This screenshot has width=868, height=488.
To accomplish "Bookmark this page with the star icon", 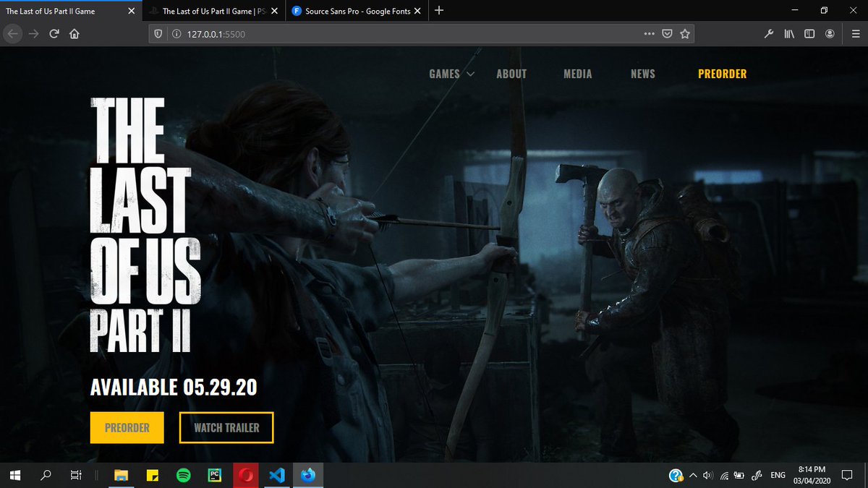I will [685, 34].
